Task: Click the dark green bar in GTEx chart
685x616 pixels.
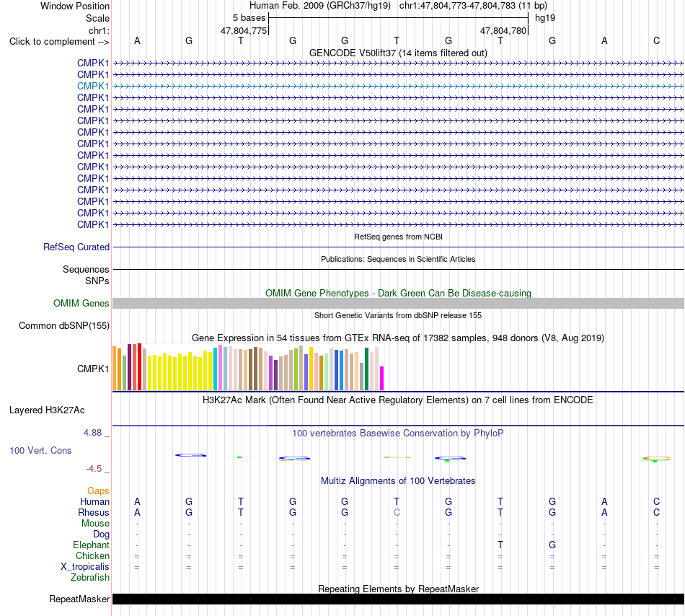Action: [x=366, y=369]
